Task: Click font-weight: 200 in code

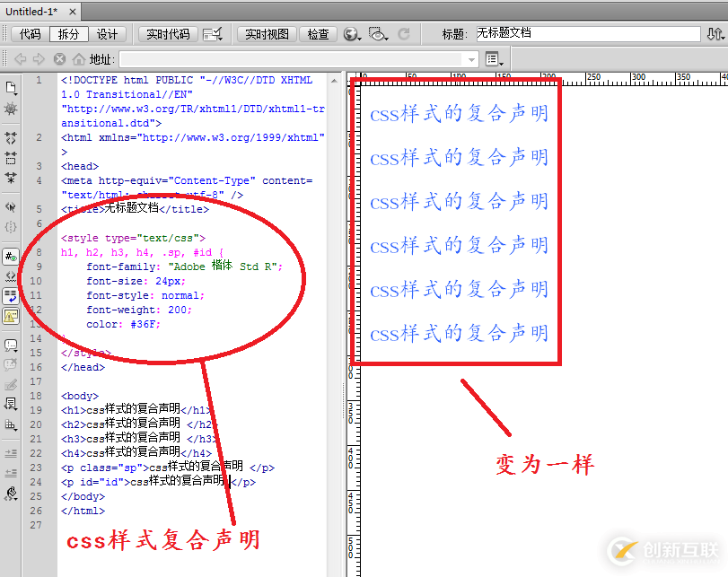Action: (138, 310)
